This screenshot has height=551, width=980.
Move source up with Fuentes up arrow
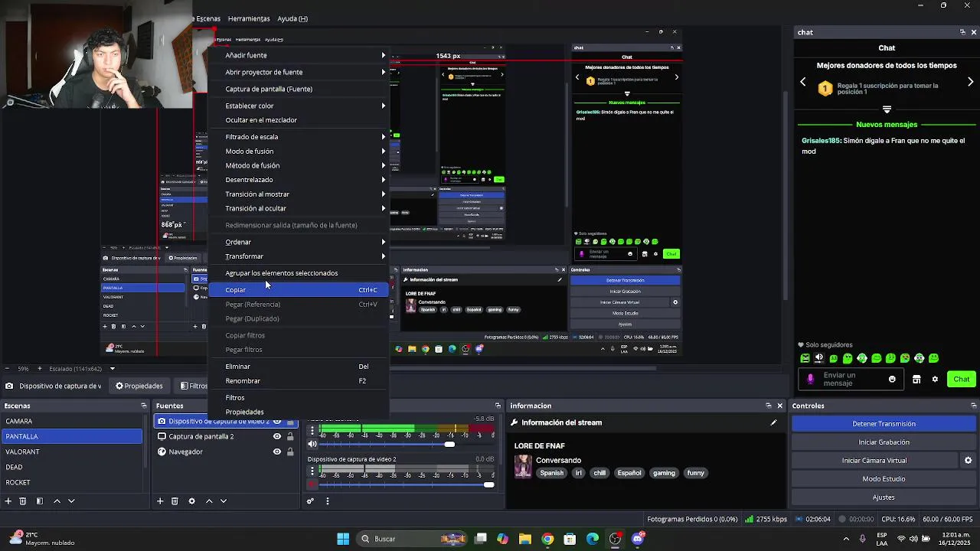pos(209,501)
